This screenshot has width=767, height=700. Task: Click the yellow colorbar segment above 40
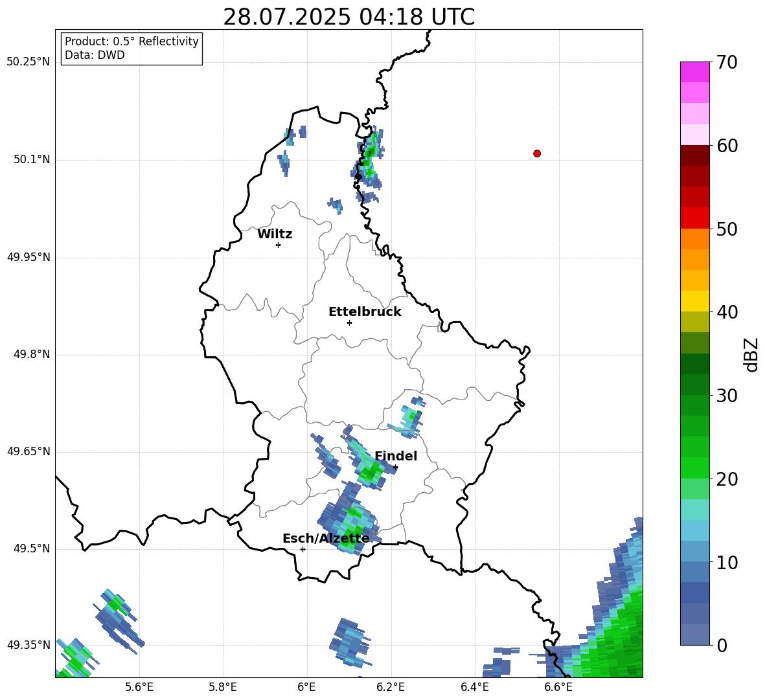694,301
